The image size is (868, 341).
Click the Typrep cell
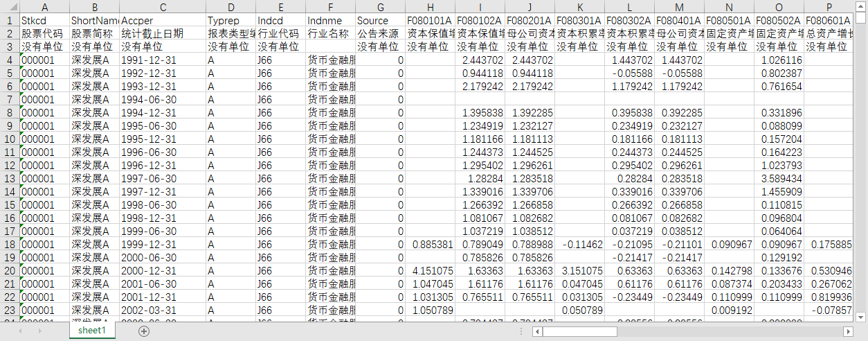230,21
